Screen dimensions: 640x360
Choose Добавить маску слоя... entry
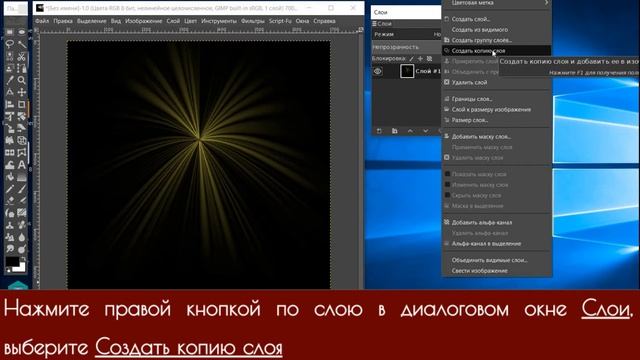pyautogui.click(x=497, y=137)
